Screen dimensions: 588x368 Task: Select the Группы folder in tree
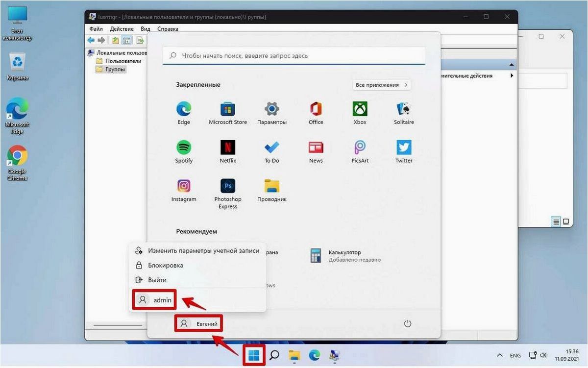(111, 69)
